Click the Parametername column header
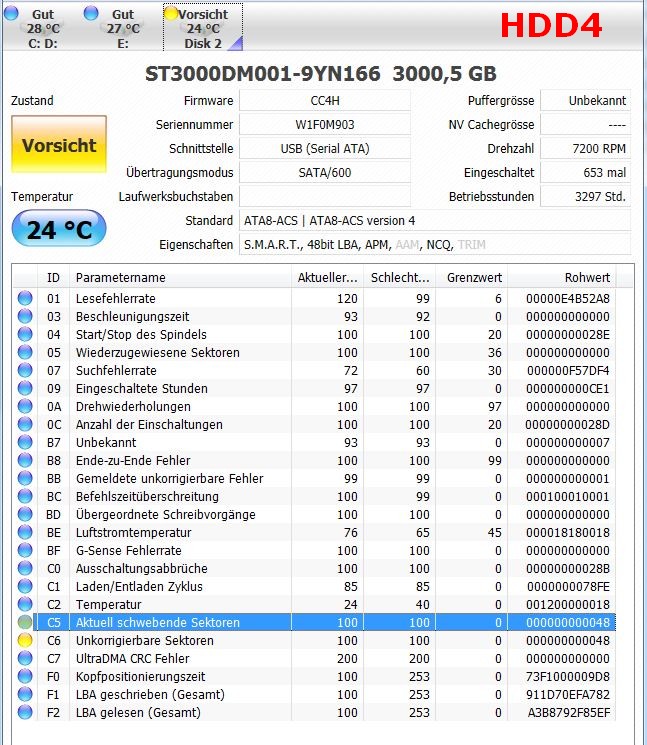This screenshot has width=647, height=745. click(x=181, y=277)
